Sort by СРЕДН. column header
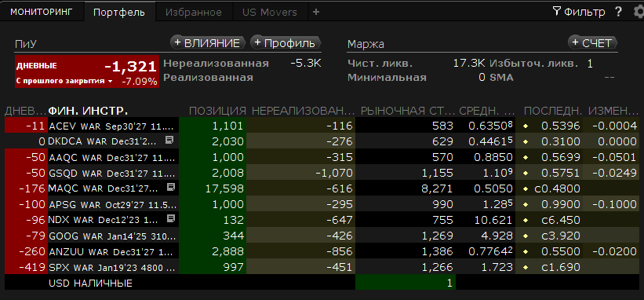Viewport: 644px width, 300px height. click(x=486, y=111)
